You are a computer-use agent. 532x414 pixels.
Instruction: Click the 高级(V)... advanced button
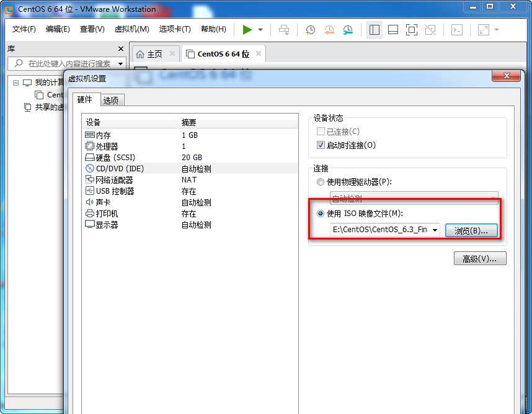tap(480, 259)
